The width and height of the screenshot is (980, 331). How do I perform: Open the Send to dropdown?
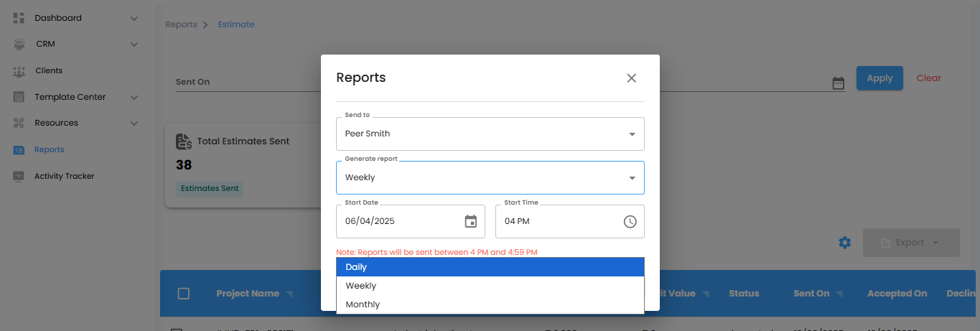pyautogui.click(x=490, y=134)
